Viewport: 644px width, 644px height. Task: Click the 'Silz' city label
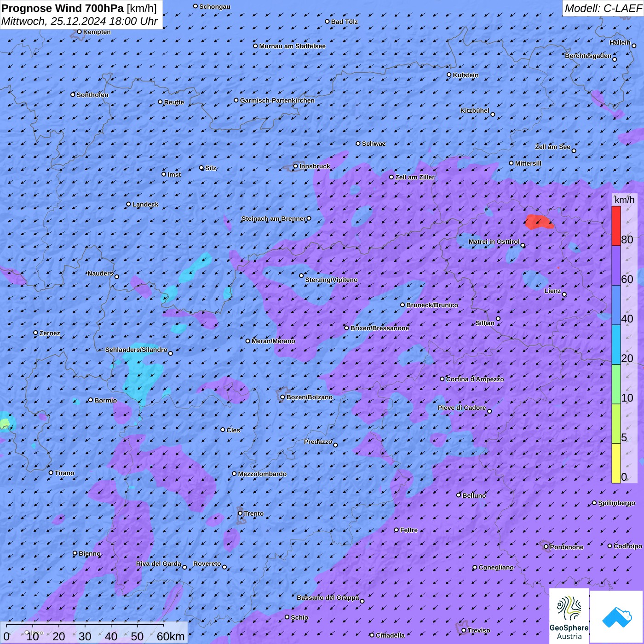[x=211, y=168]
